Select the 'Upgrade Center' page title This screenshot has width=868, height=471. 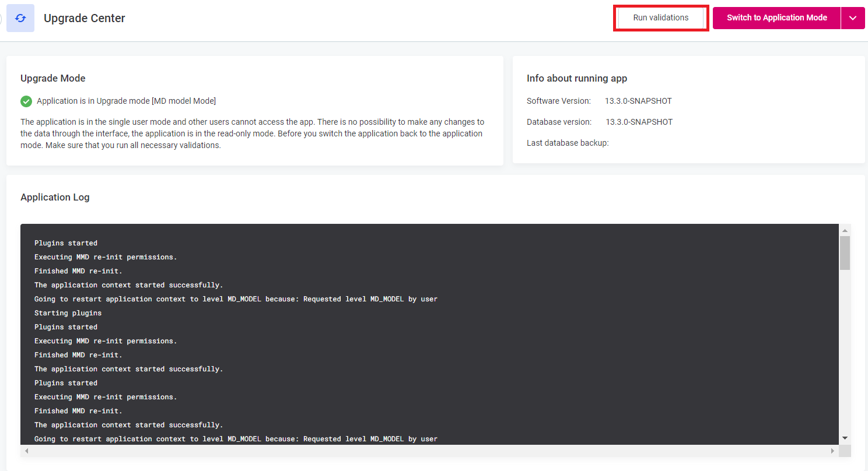pos(85,18)
